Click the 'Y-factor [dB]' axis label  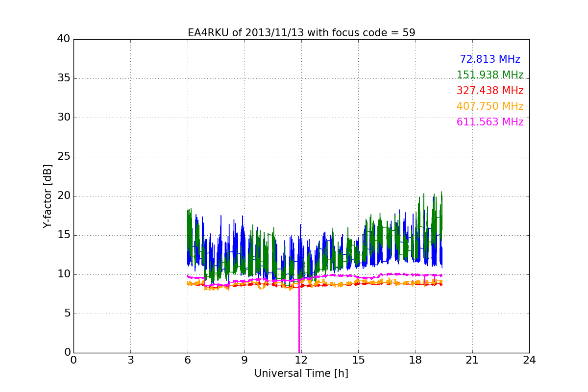[x=48, y=196]
